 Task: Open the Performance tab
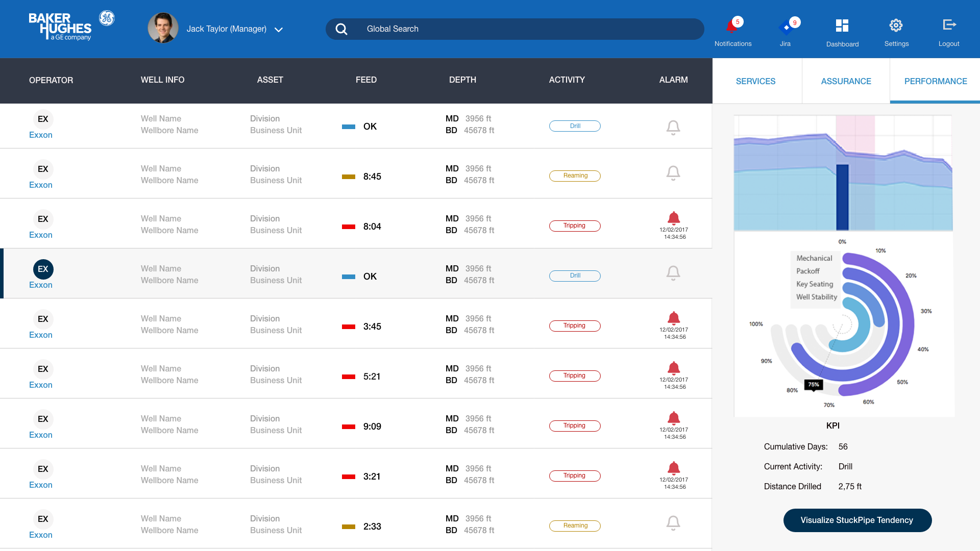tap(935, 81)
